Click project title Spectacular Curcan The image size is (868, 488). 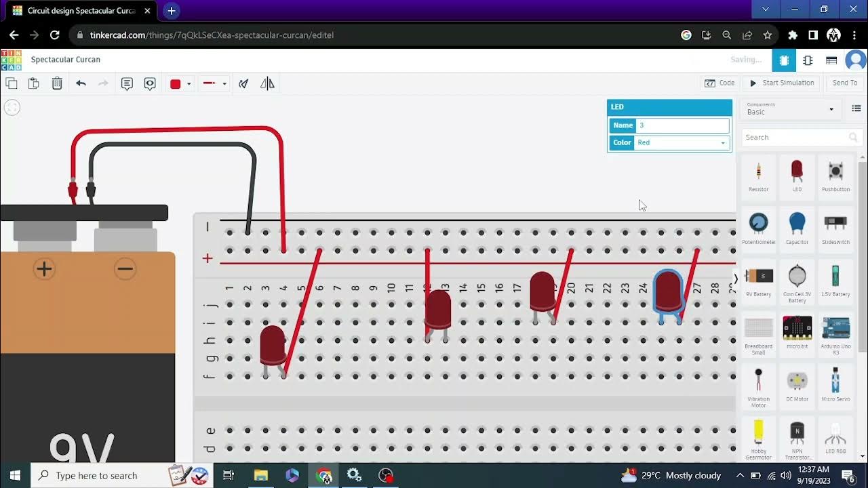point(65,60)
